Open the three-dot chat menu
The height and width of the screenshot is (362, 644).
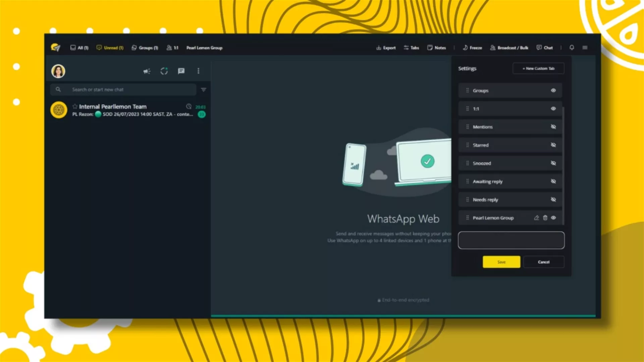coord(198,71)
